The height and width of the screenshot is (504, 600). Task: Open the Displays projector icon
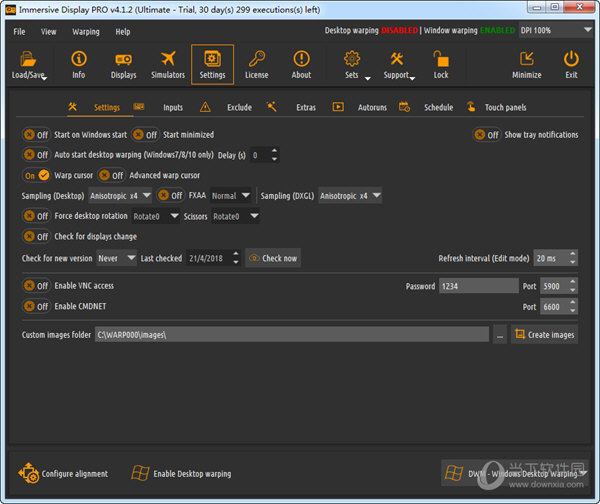click(x=123, y=59)
